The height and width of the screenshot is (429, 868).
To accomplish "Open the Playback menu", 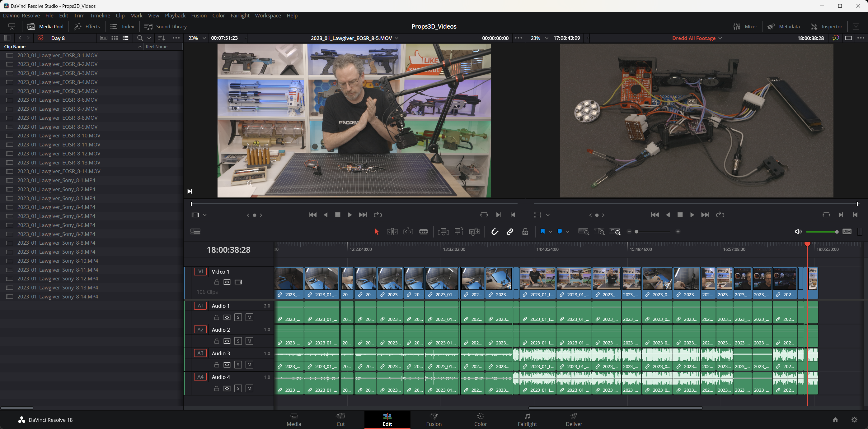I will [175, 16].
